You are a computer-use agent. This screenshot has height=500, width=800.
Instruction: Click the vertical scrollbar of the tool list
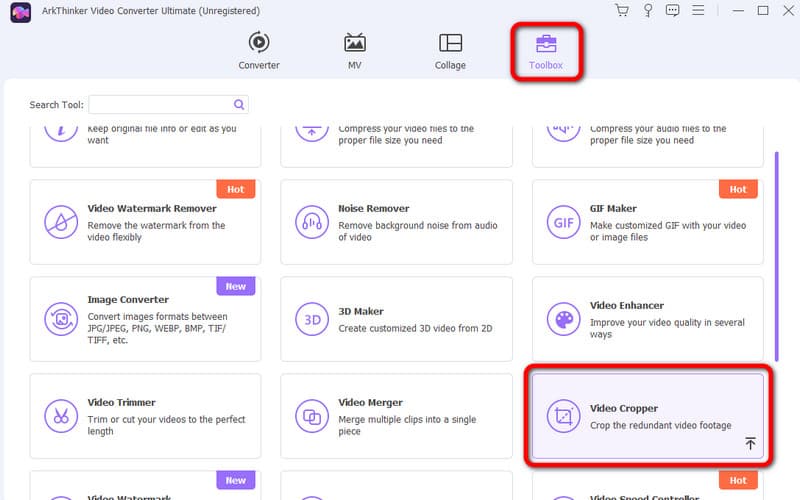point(777,256)
